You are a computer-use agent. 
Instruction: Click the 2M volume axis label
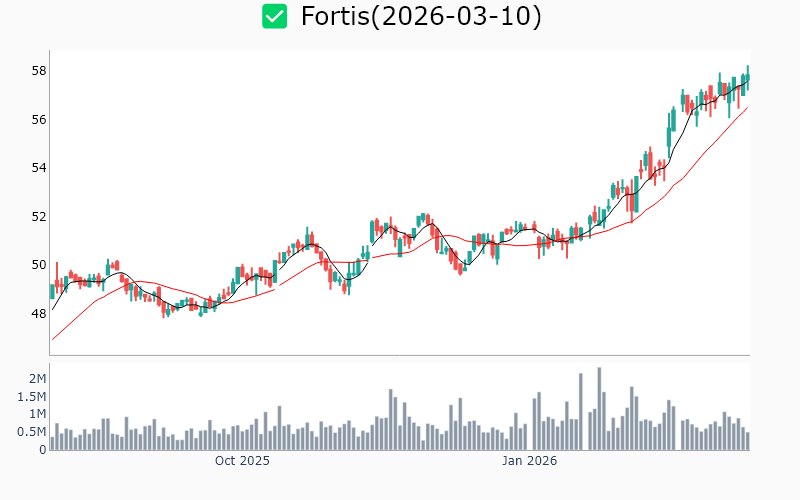pos(37,379)
